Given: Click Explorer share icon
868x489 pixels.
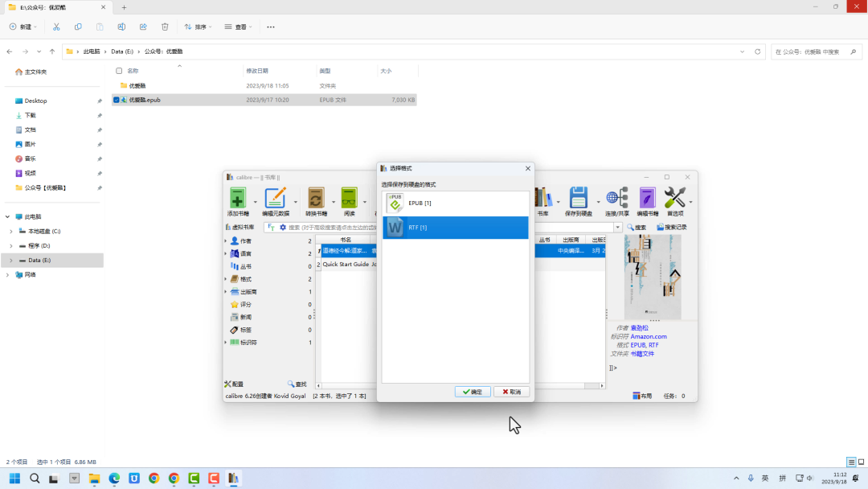Looking at the screenshot, I should [x=143, y=27].
